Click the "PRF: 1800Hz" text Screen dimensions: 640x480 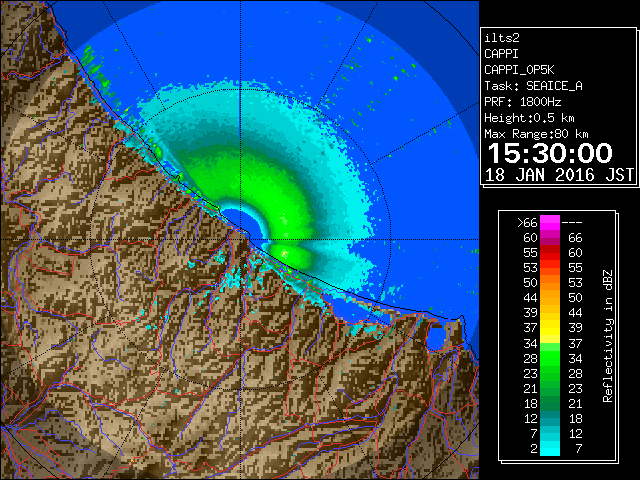pos(523,102)
